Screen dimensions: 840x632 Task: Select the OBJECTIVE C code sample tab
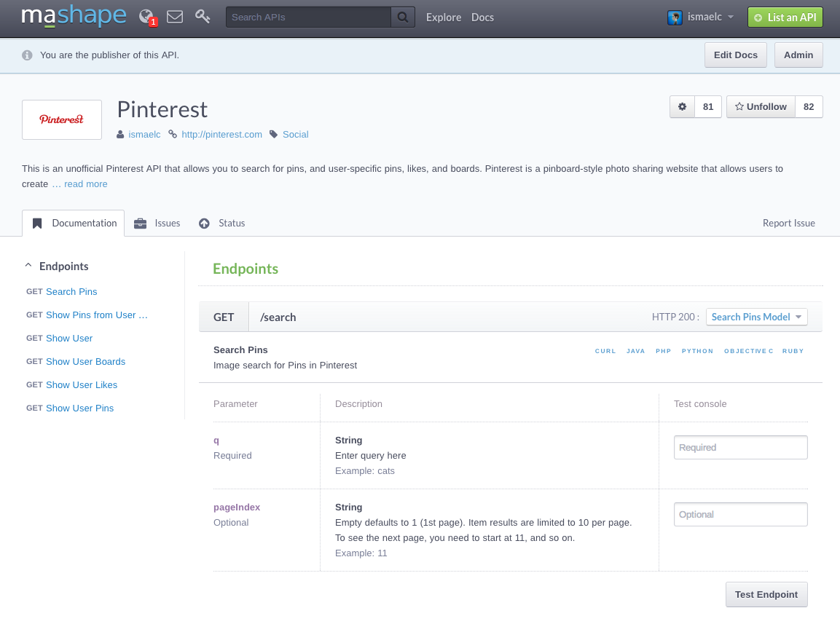(x=748, y=352)
